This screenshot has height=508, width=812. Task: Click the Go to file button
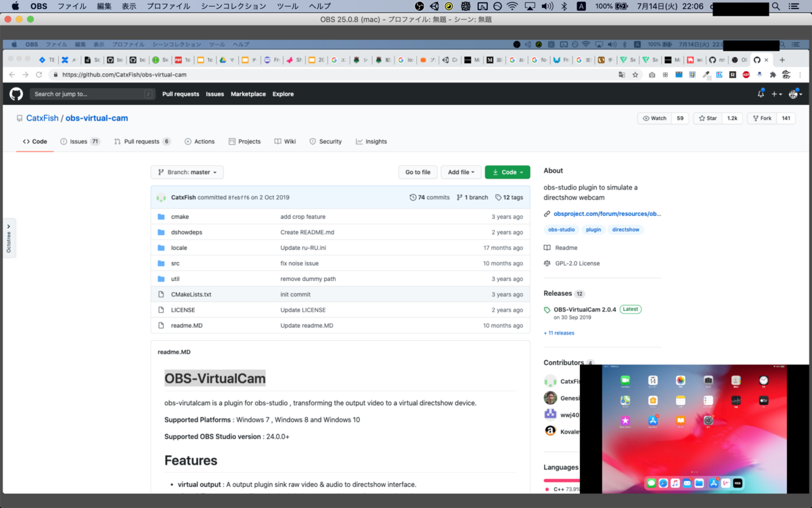tap(418, 172)
